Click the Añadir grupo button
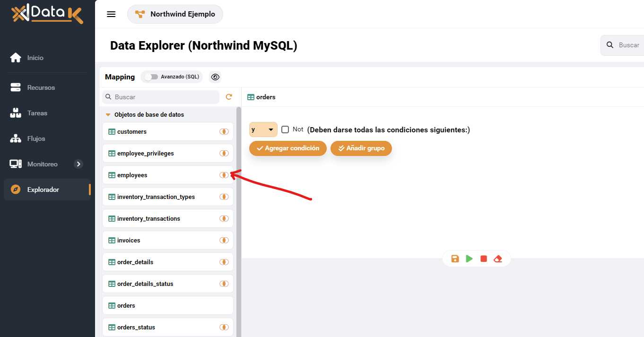Viewport: 644px width, 337px height. (361, 148)
